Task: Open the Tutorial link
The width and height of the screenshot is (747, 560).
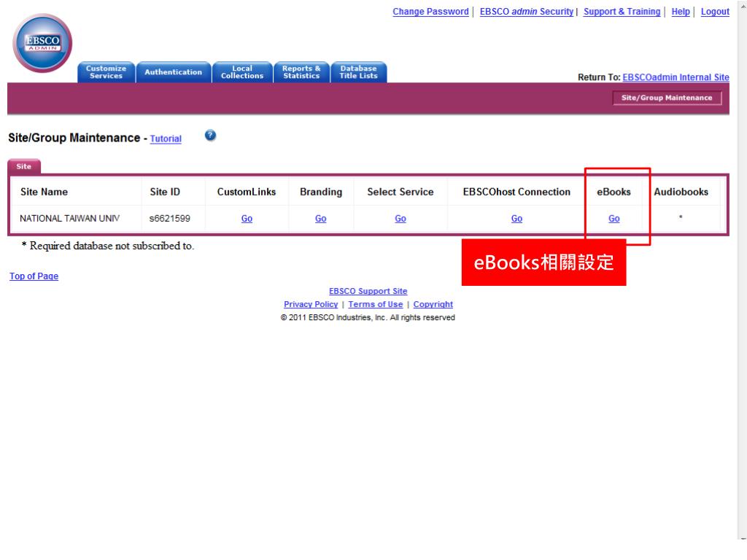Action: click(166, 139)
